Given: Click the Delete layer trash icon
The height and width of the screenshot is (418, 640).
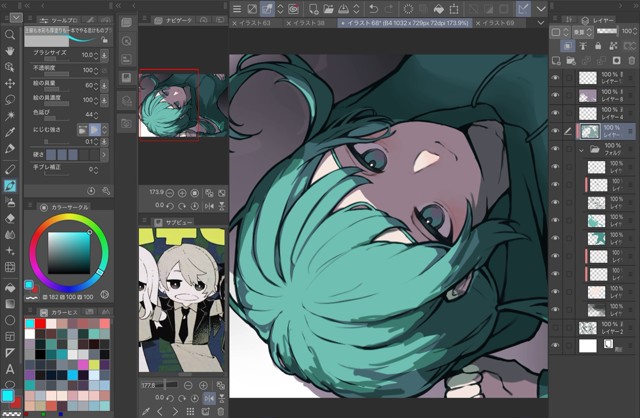Looking at the screenshot, I should [x=632, y=61].
